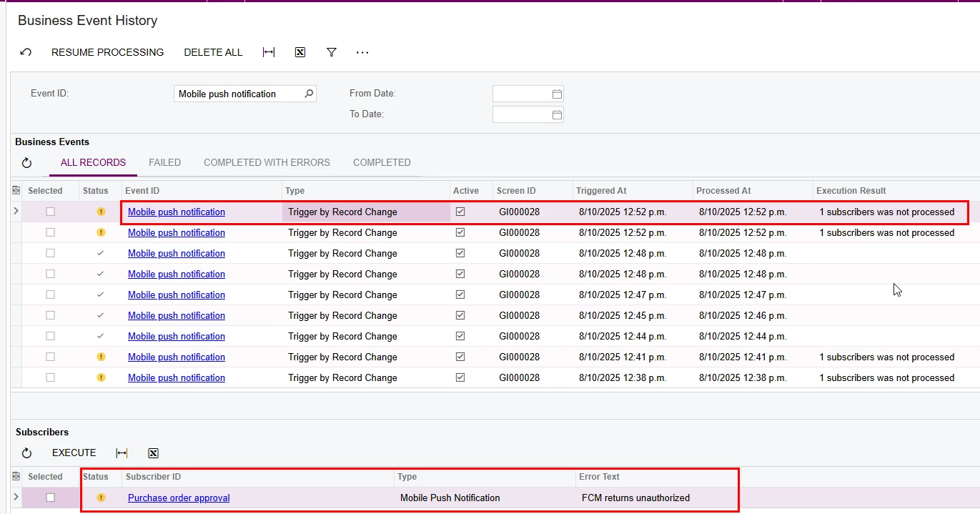The image size is (980, 514).
Task: Open the three-dots more actions menu
Action: pos(362,52)
